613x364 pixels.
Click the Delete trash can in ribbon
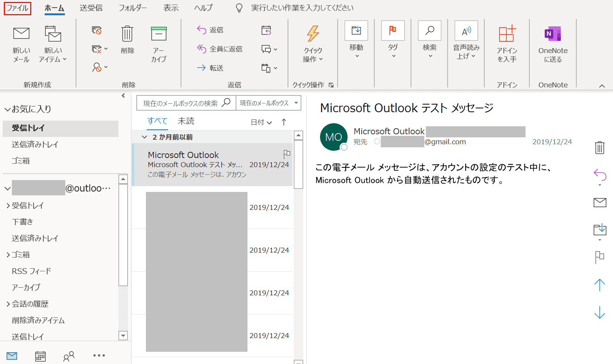(x=127, y=40)
